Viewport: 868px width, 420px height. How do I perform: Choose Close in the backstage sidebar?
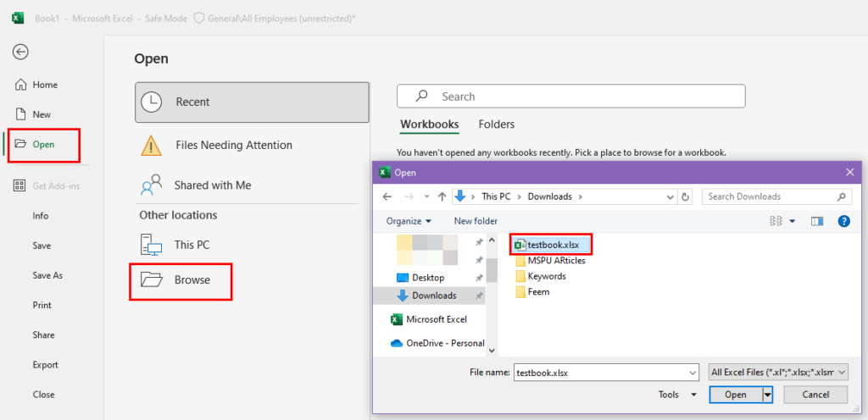(x=44, y=395)
